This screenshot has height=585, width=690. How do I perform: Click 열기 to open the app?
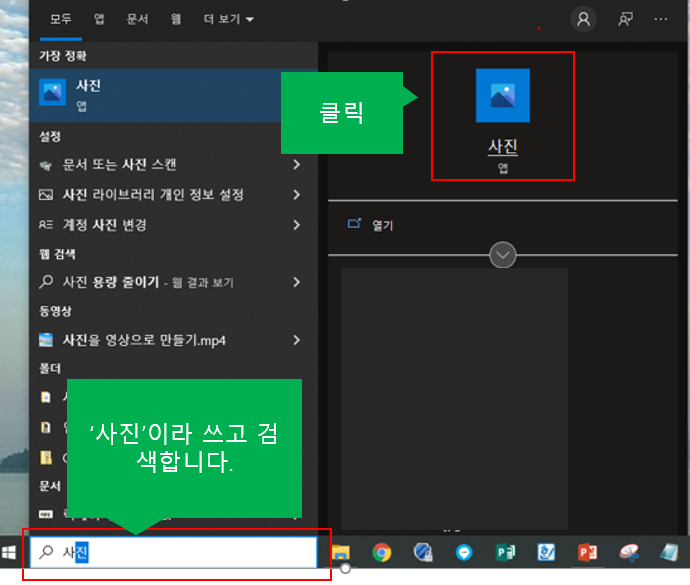click(382, 225)
